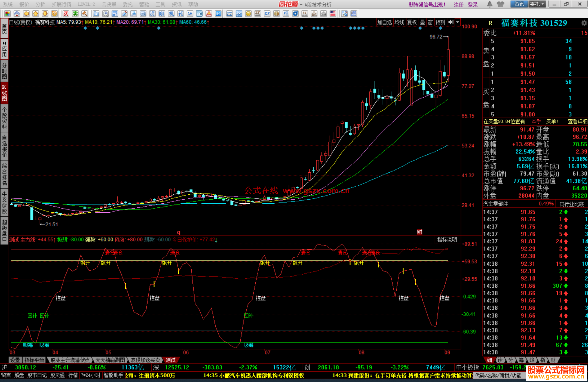588x382 pixels.
Task: Click the 查看详细 link in order panel
Action: click(577, 122)
